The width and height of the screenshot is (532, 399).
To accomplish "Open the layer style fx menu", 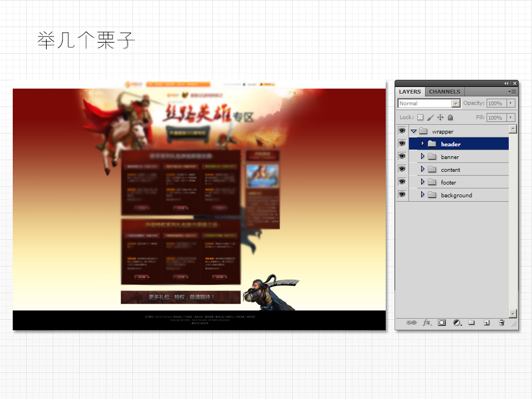I will pos(427,323).
